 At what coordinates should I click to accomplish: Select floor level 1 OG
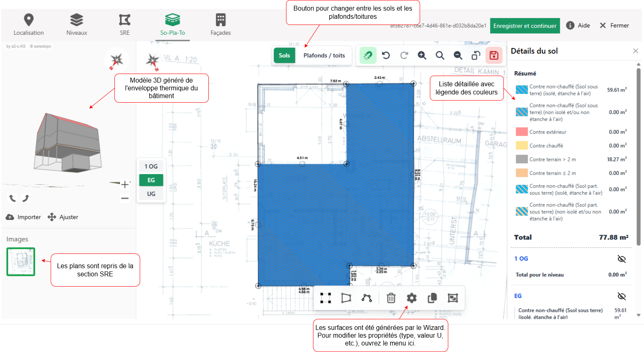point(151,166)
